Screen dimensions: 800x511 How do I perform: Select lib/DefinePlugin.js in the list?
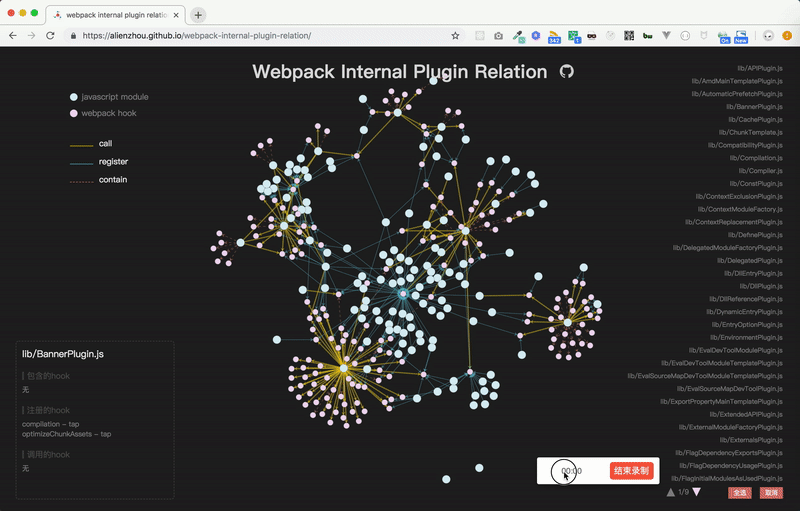755,235
